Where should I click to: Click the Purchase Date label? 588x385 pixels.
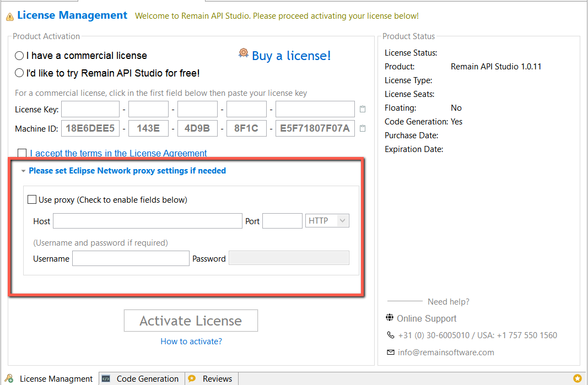click(x=411, y=135)
